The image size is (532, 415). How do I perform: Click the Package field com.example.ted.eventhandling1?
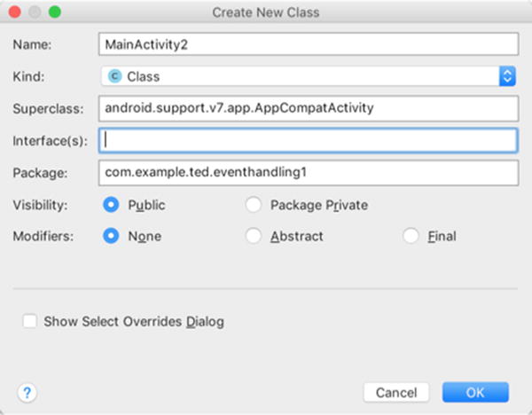click(x=309, y=173)
